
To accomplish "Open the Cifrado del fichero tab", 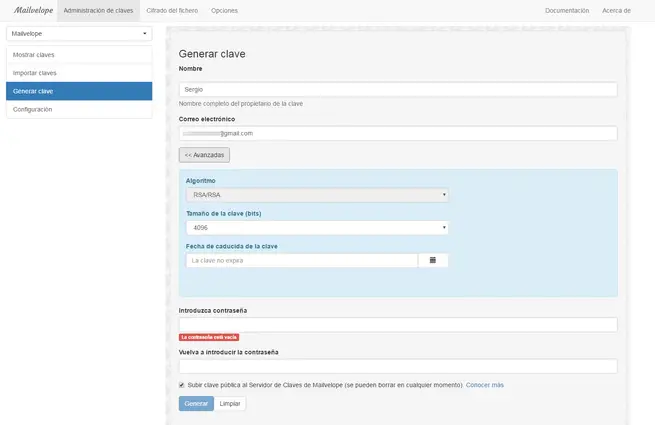I will click(170, 10).
